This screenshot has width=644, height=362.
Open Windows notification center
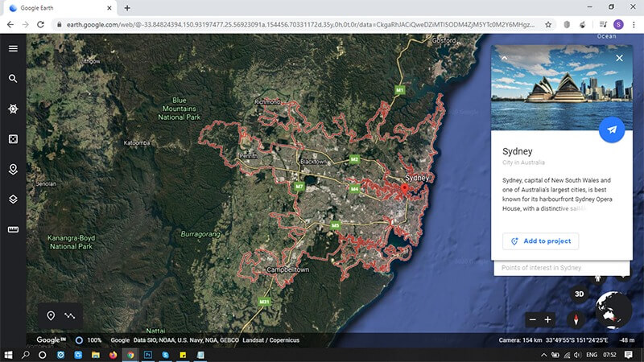[x=628, y=355]
